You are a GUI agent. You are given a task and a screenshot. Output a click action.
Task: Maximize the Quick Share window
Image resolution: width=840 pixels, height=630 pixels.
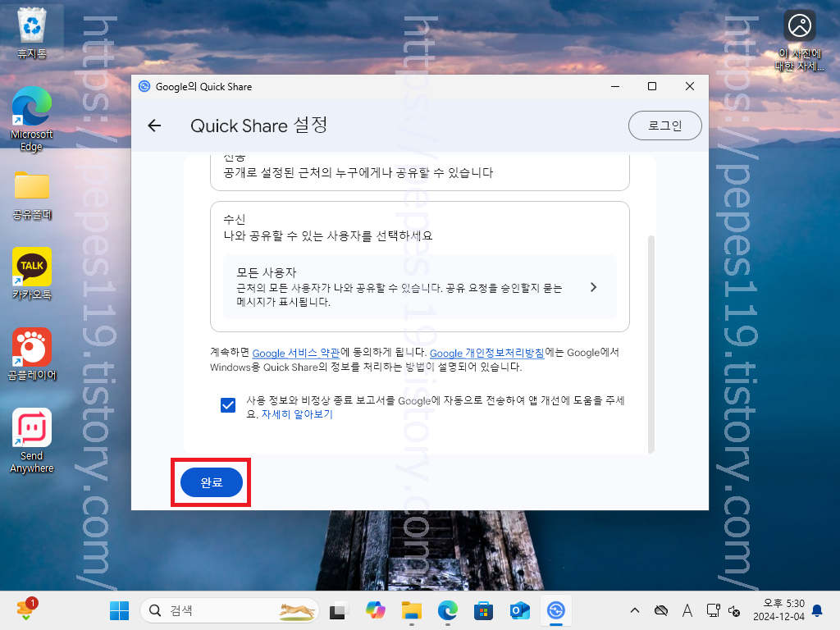pos(652,86)
